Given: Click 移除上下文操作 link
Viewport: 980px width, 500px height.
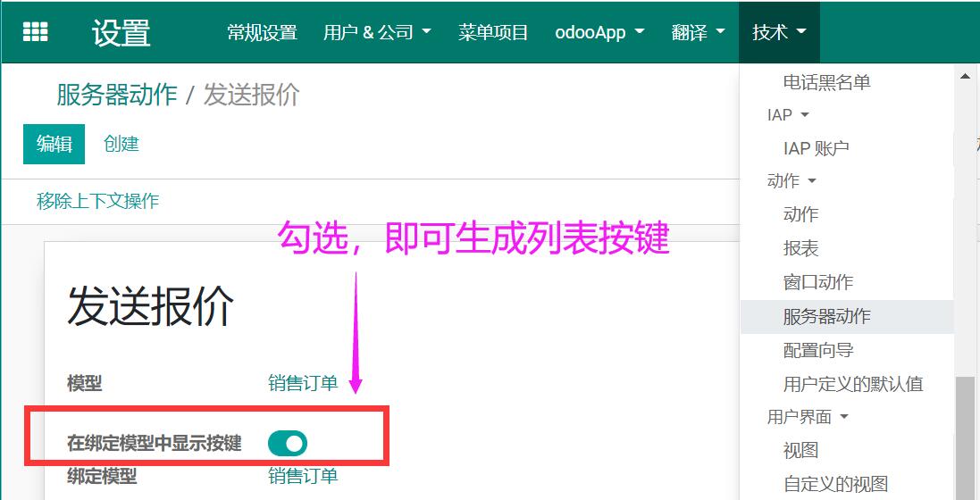Looking at the screenshot, I should 98,201.
